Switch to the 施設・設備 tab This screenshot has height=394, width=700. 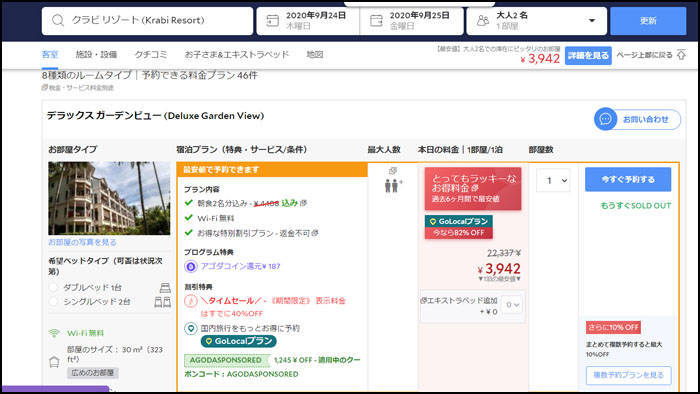point(96,54)
